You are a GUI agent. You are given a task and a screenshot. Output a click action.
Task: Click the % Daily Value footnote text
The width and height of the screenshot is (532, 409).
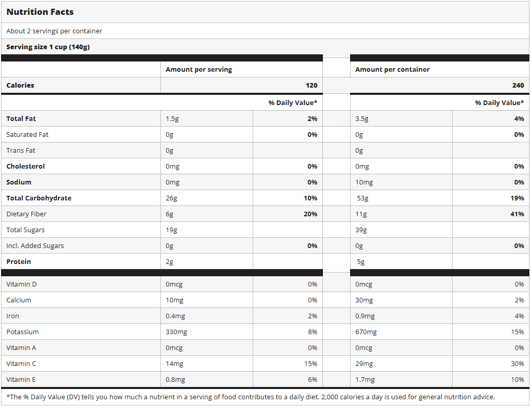250,397
